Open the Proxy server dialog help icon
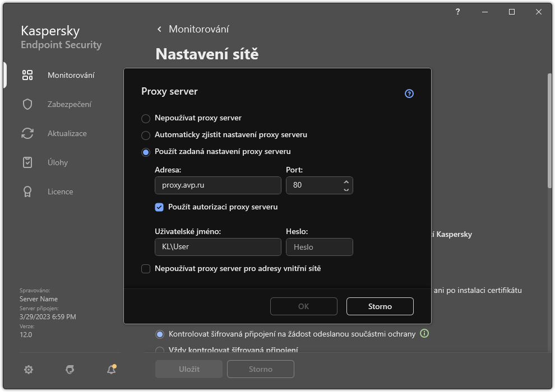Image resolution: width=555 pixels, height=392 pixels. 409,94
